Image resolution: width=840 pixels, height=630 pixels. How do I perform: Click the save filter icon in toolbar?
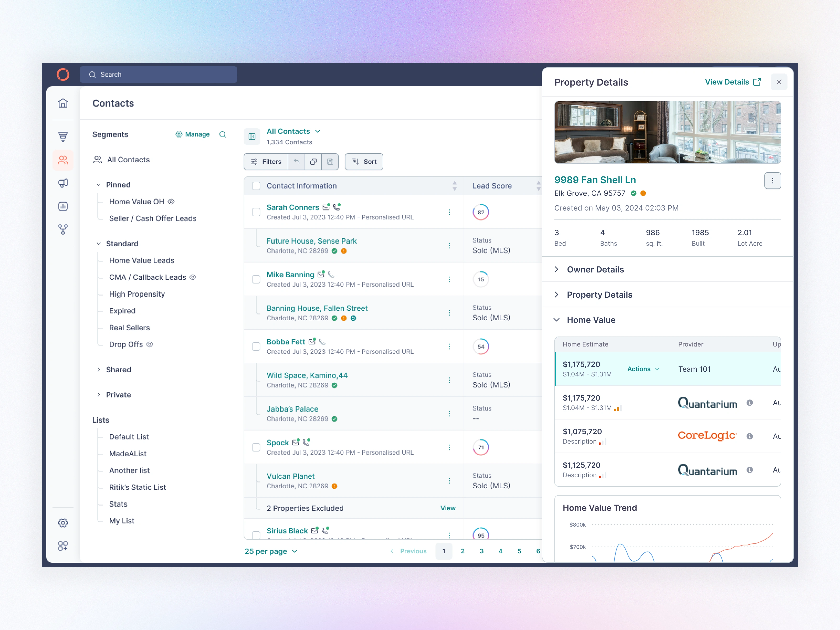click(x=330, y=161)
